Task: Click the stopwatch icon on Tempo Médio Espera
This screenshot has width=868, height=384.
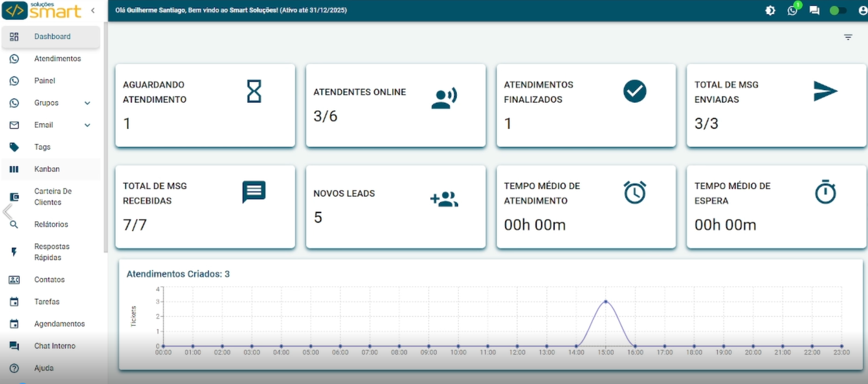Action: [825, 192]
